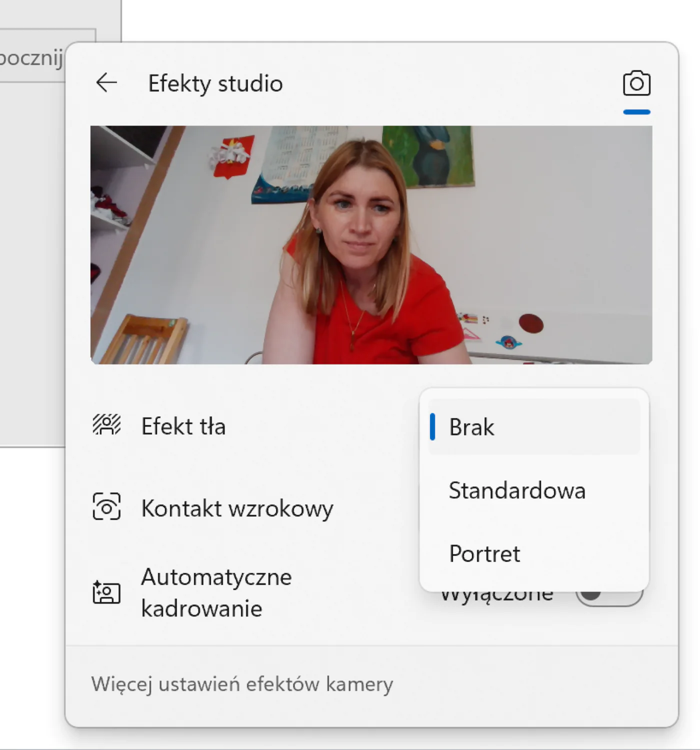Click the camera icon at top right
The height and width of the screenshot is (750, 700).
pos(636,83)
